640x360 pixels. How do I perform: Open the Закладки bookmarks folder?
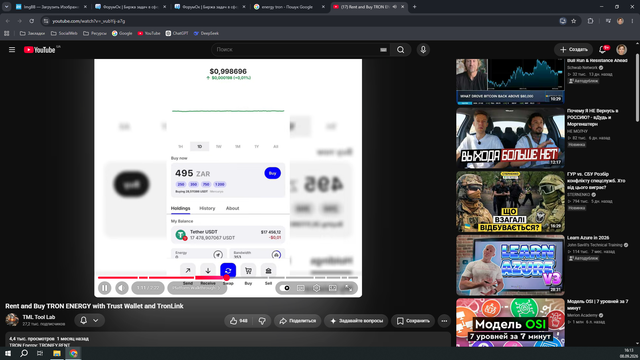32,33
